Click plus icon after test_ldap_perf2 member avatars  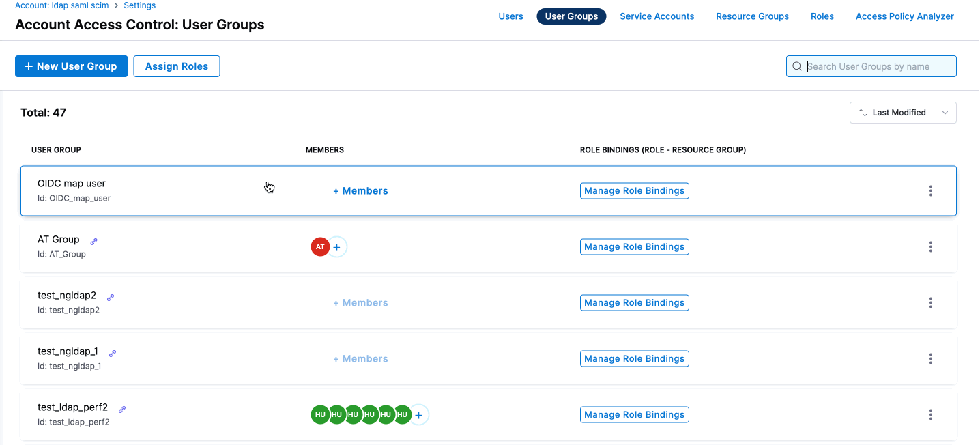pyautogui.click(x=419, y=415)
